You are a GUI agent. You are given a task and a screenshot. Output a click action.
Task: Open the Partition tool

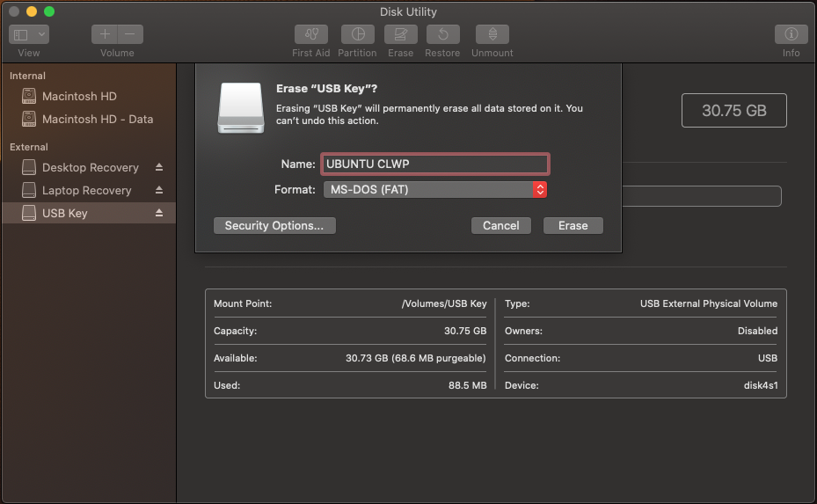tap(357, 34)
